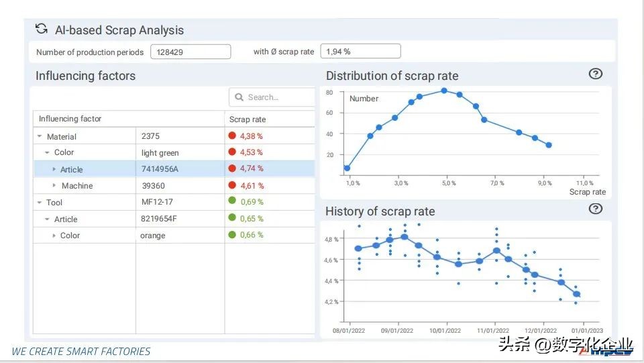Image resolution: width=644 pixels, height=363 pixels.
Task: Collapse the Tool MF12-17 node
Action: click(39, 202)
